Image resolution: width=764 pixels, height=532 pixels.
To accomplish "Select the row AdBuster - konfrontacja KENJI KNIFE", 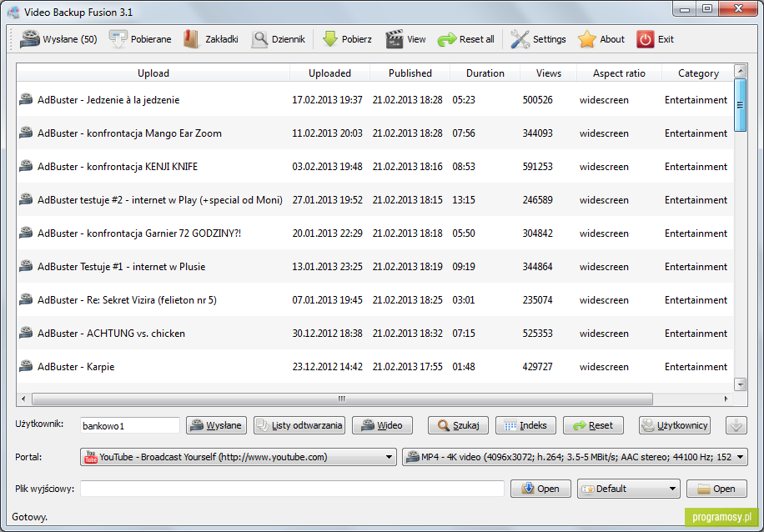I will [375, 166].
